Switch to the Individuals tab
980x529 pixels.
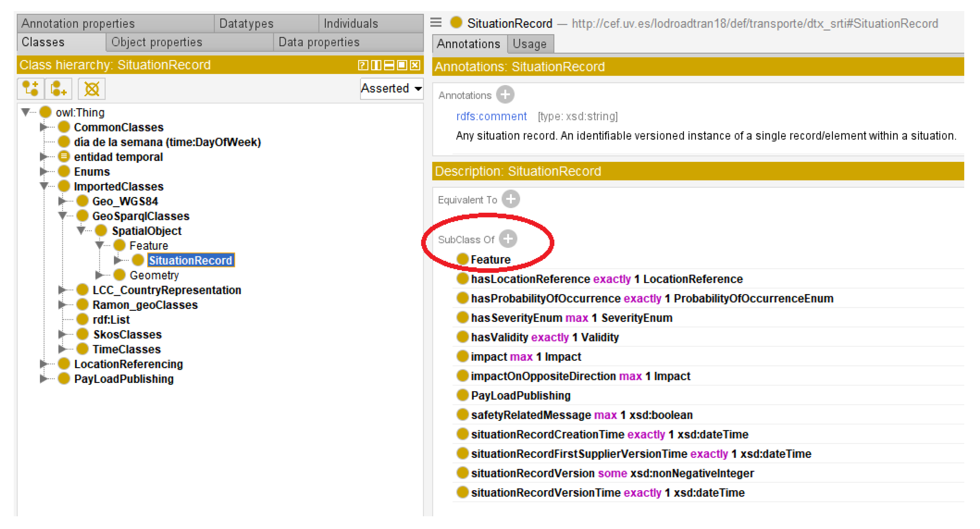pos(350,23)
